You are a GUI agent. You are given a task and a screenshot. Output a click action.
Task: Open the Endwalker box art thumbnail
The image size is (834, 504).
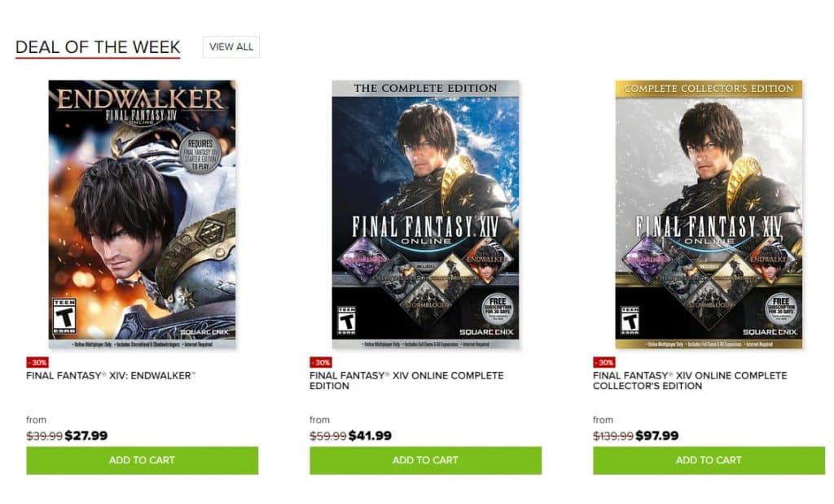click(142, 214)
